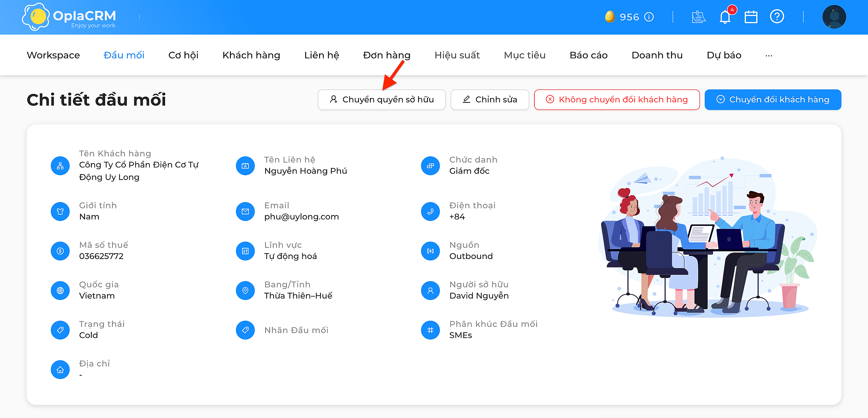Click the Tên Khách hàng organization icon
868x418 pixels.
point(60,166)
